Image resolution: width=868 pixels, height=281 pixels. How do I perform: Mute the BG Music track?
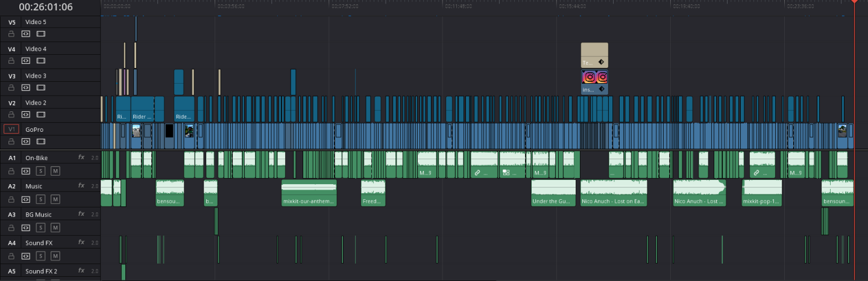point(55,227)
